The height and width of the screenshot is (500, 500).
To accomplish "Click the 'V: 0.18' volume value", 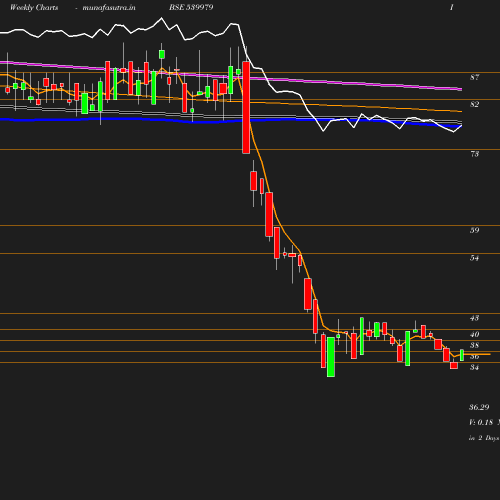I will pyautogui.click(x=481, y=422).
